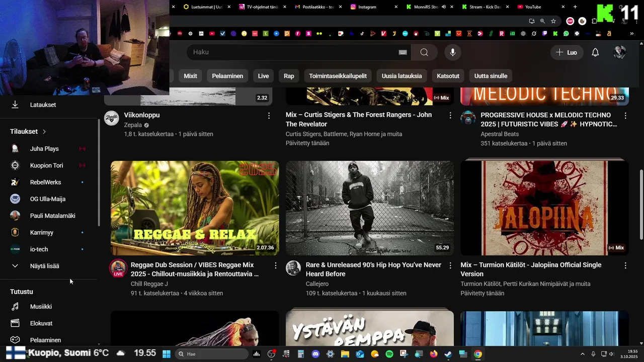The image size is (644, 362).
Task: Open options menu for Rare & Unreleased Hip Hop
Action: [450, 265]
